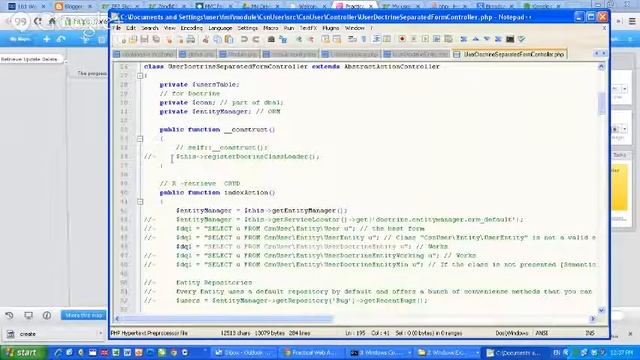Click the Save All toolbar icon
This screenshot has height=360, width=640.
pos(156,39)
